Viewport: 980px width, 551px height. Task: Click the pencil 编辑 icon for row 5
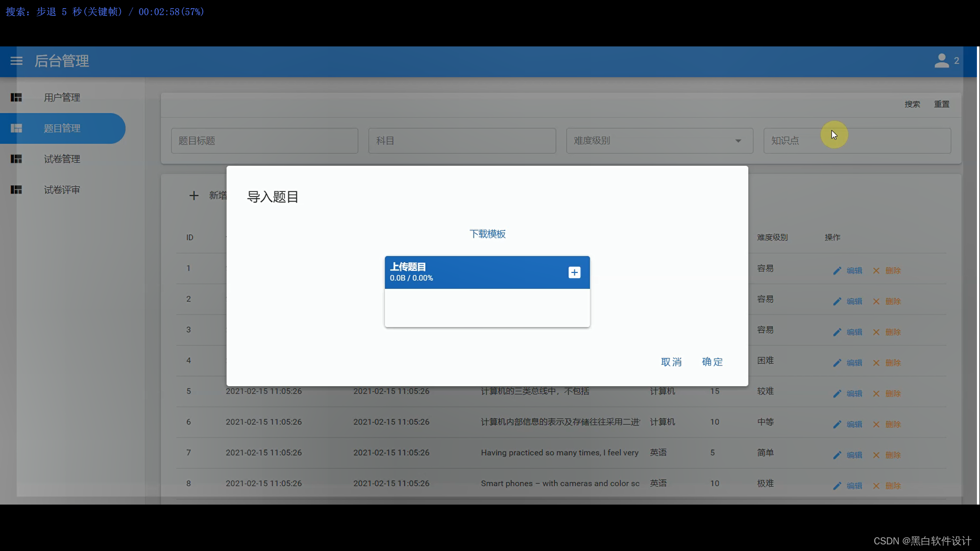(837, 393)
